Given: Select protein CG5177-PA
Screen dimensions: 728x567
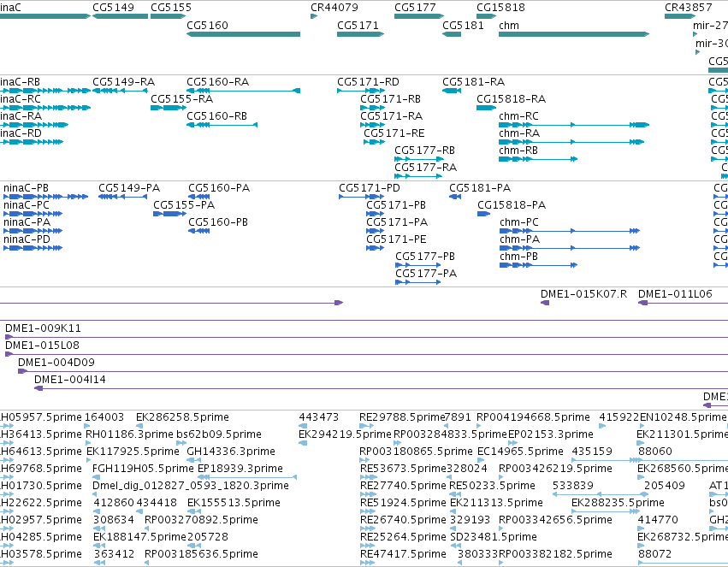Looking at the screenshot, I should (417, 282).
